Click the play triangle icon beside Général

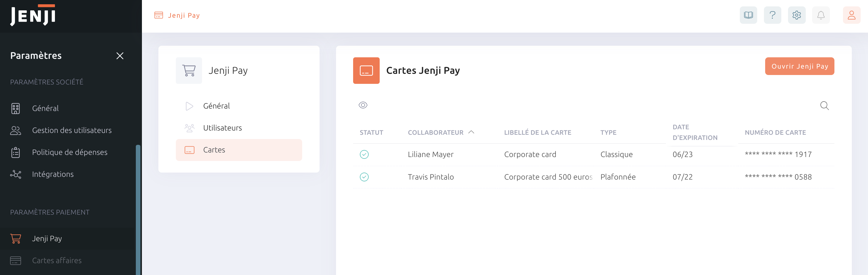tap(189, 106)
